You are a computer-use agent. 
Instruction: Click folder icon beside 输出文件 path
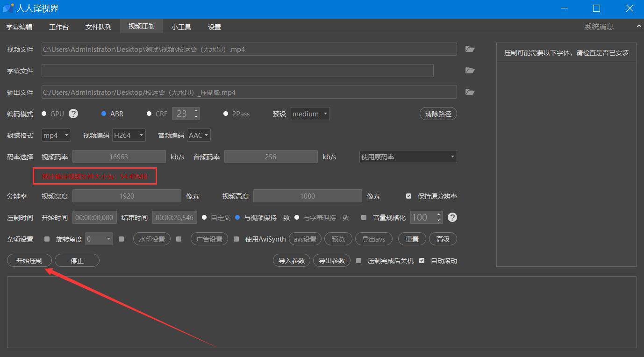[x=470, y=92]
